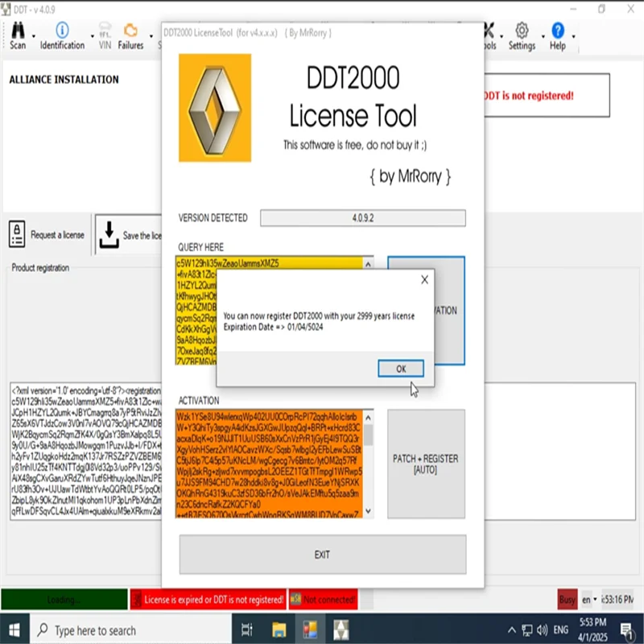This screenshot has width=644, height=644.
Task: Open the Failures engine icon
Action: (130, 31)
